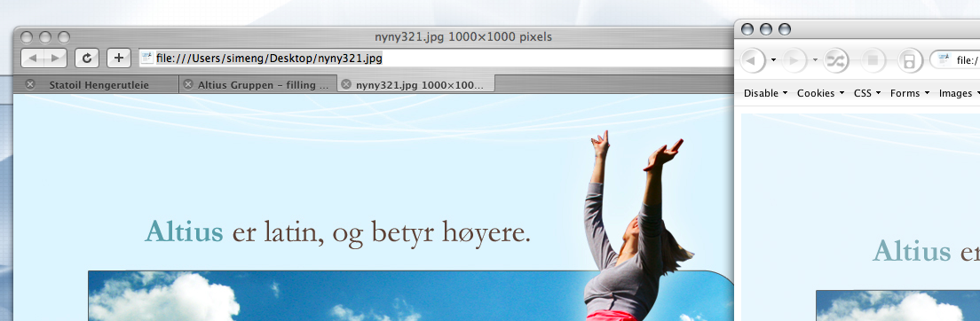The image size is (980, 321).
Task: Minimize the Safari window
Action: pyautogui.click(x=45, y=37)
